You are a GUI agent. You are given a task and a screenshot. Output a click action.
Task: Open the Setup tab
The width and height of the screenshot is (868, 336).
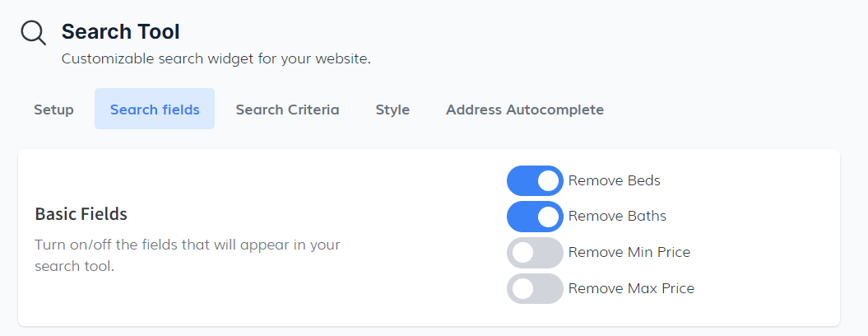[53, 110]
